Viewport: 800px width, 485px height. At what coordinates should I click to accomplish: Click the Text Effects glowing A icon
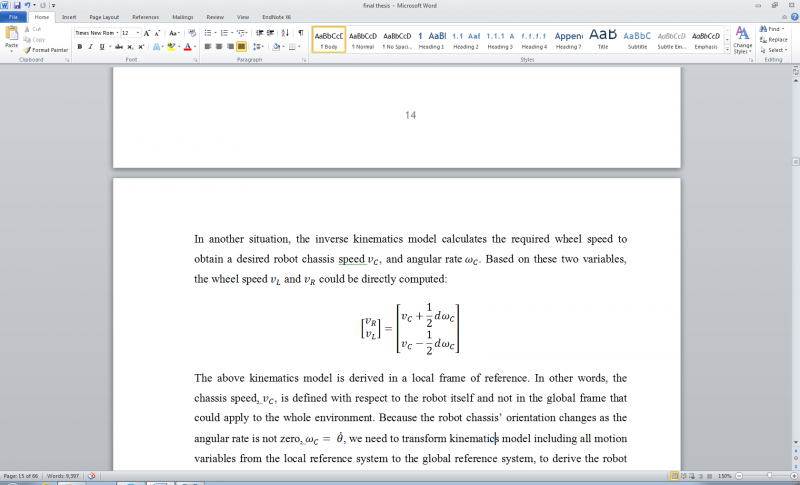coord(156,46)
